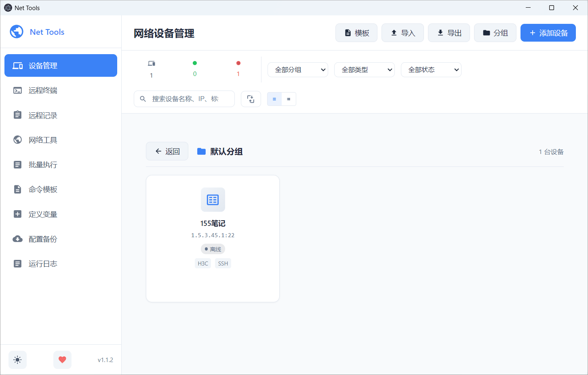Click the refresh devices icon button
Image resolution: width=588 pixels, height=375 pixels.
click(x=251, y=99)
